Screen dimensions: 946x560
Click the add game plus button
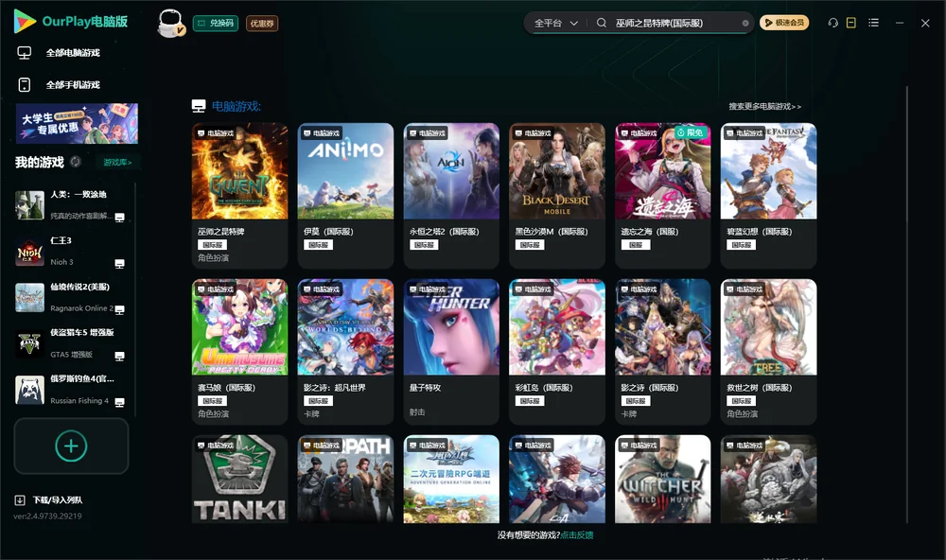coord(71,446)
